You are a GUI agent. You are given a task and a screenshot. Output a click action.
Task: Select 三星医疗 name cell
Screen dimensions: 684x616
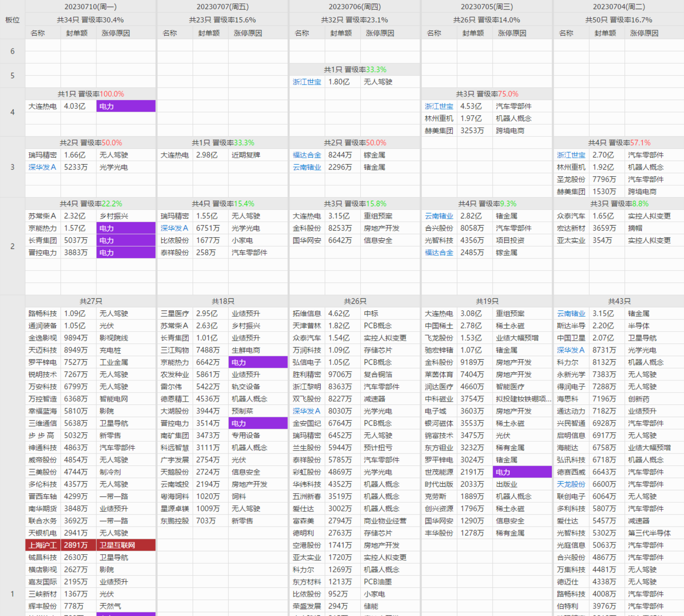(175, 314)
